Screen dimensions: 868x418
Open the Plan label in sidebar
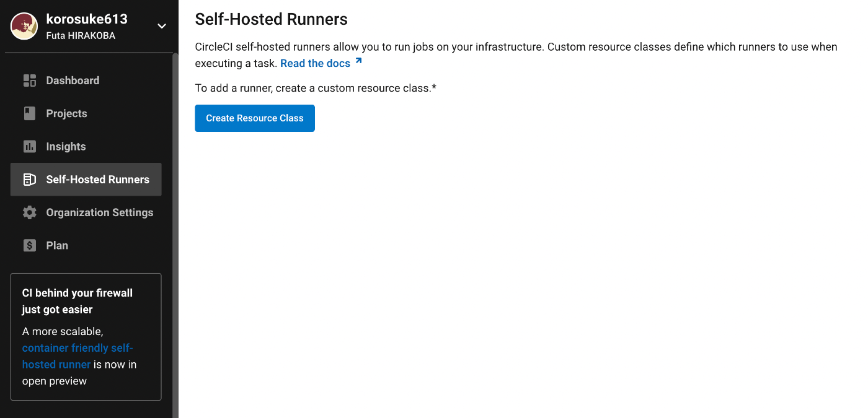[x=57, y=245]
